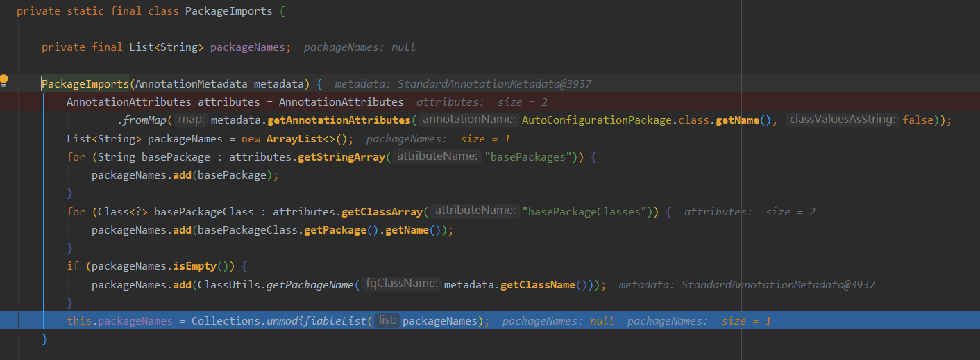Click the 'list:' parameter hint
This screenshot has height=360, width=980.
click(387, 321)
